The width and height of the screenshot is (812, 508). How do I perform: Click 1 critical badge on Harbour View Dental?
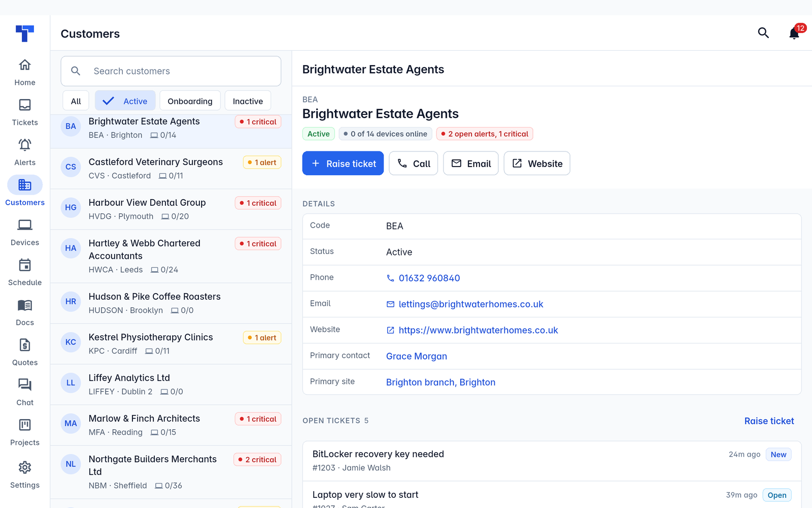click(x=258, y=203)
